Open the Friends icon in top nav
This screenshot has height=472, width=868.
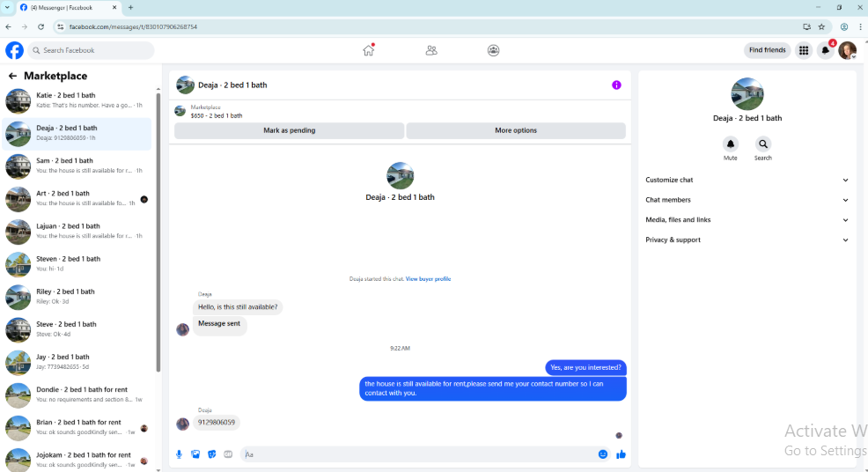[x=431, y=50]
